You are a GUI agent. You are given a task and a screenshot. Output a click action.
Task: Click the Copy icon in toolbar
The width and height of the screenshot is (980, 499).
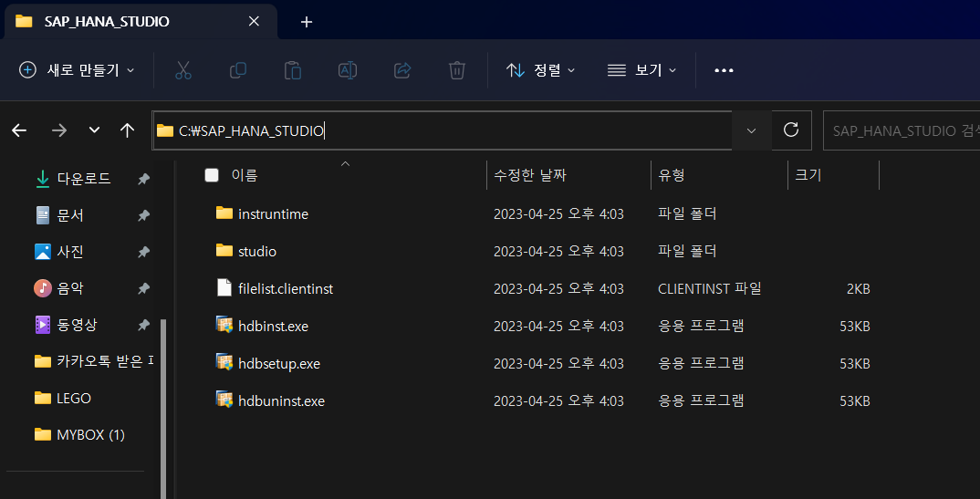point(237,70)
